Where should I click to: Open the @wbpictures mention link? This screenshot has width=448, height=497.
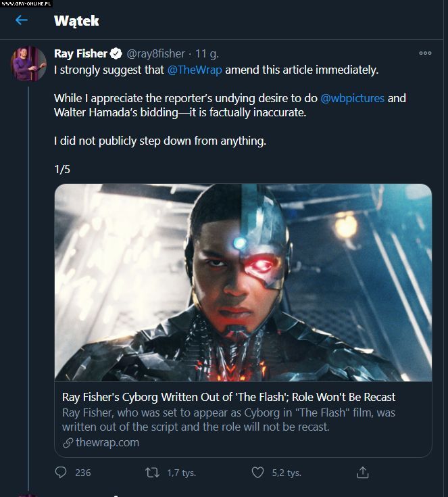[x=352, y=98]
